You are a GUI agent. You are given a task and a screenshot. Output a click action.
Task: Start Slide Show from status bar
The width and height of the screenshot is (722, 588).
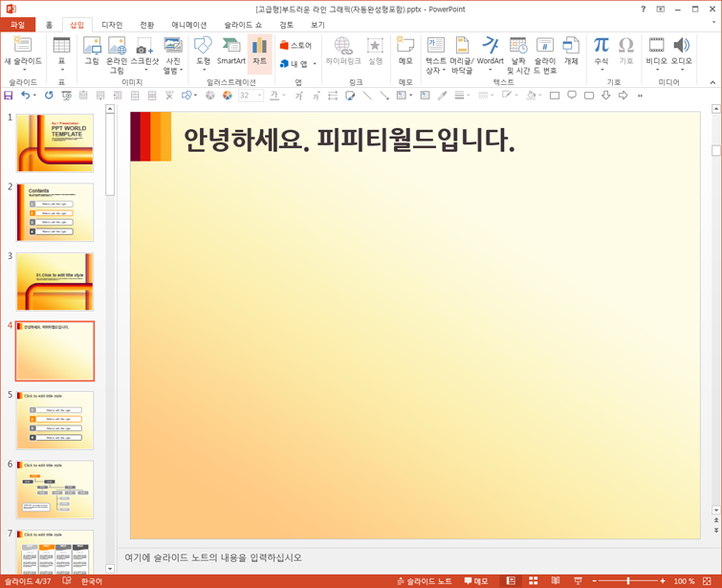[578, 581]
